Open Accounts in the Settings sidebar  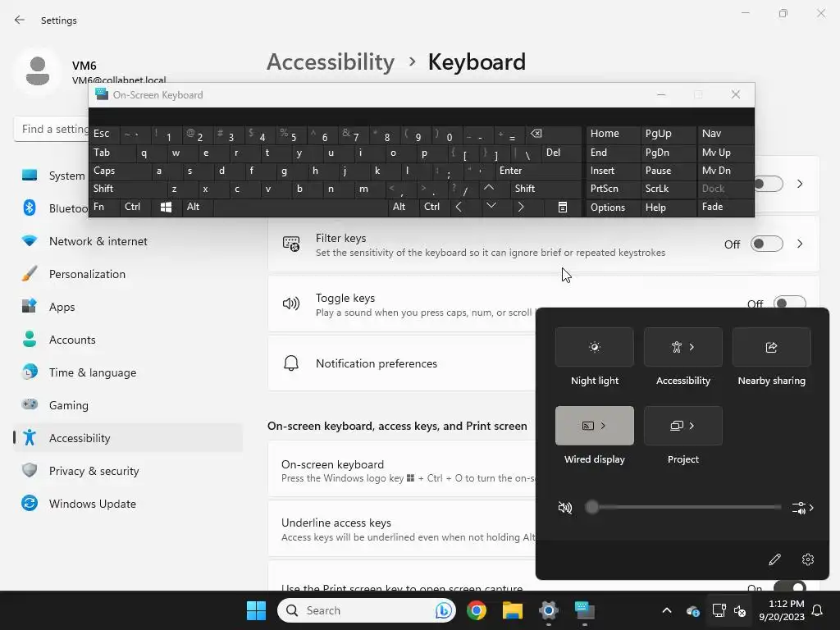click(x=128, y=340)
